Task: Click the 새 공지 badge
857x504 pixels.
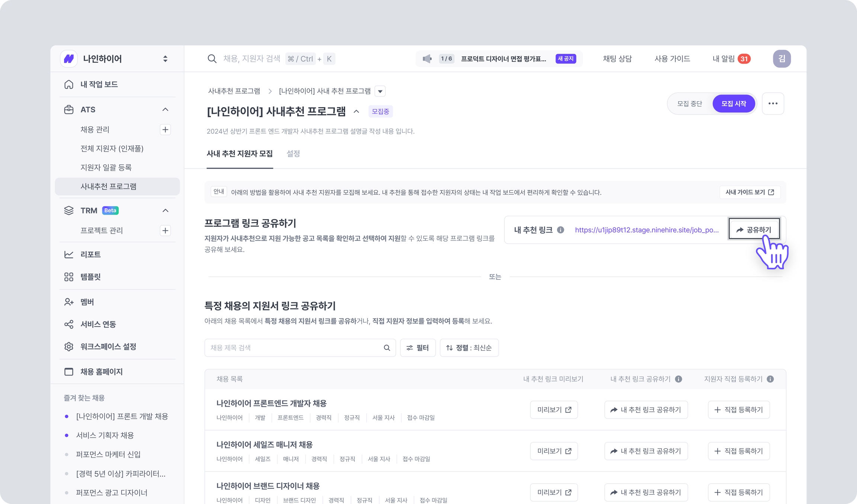Action: tap(566, 59)
